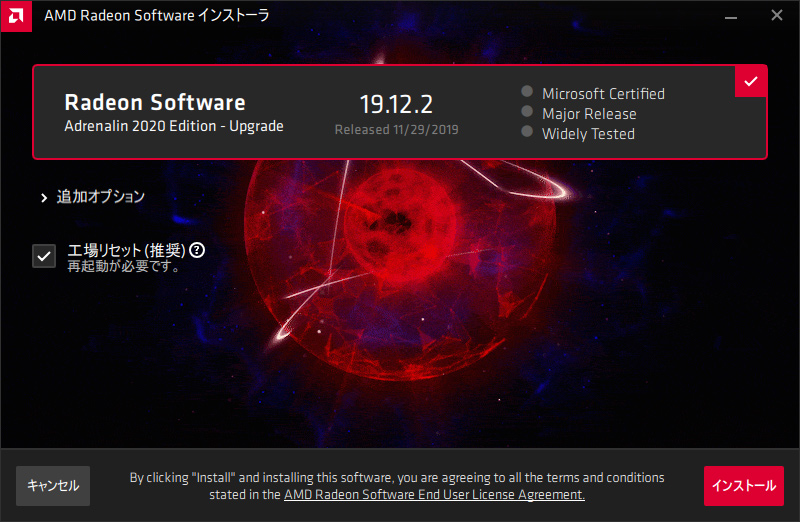800x522 pixels.
Task: Minimize the installer window
Action: (731, 16)
